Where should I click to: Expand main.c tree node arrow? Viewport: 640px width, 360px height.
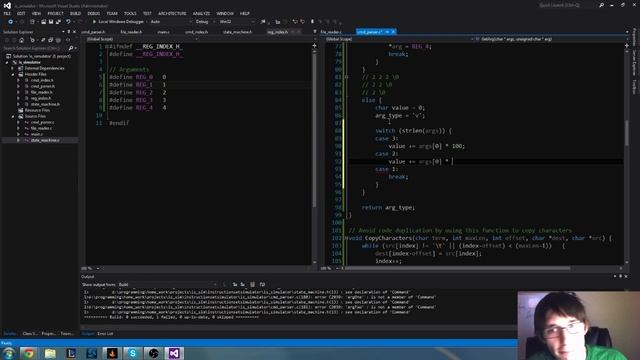pyautogui.click(x=18, y=134)
